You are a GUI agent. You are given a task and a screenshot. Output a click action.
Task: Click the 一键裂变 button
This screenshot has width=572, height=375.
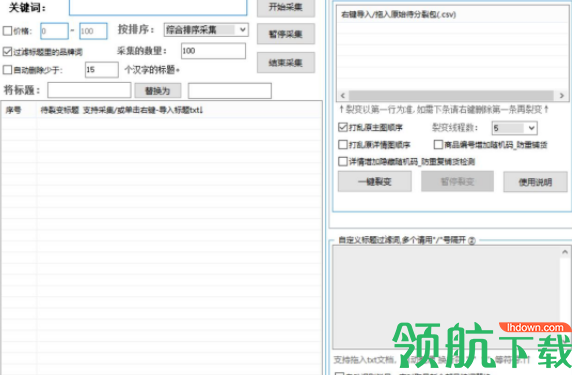coord(375,181)
